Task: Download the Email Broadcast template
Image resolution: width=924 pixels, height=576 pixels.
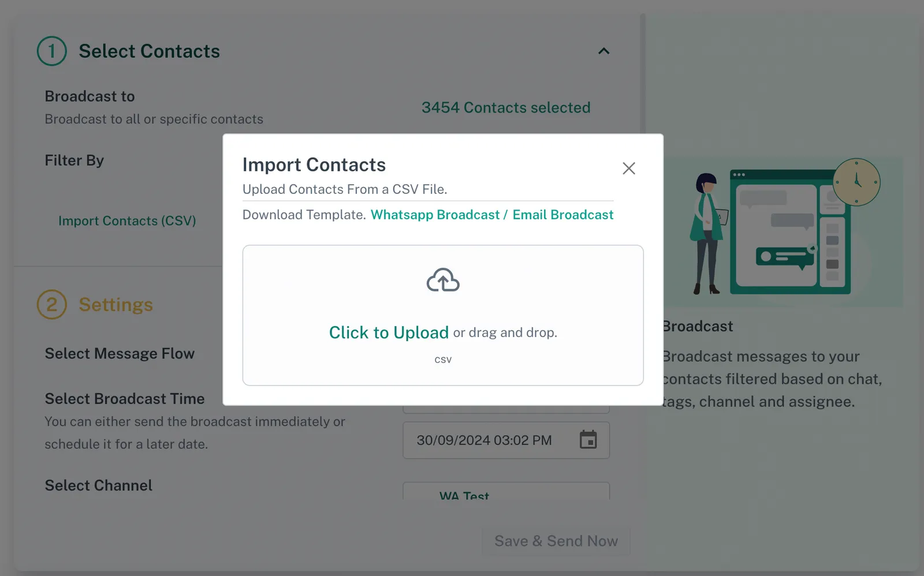Action: pos(562,215)
